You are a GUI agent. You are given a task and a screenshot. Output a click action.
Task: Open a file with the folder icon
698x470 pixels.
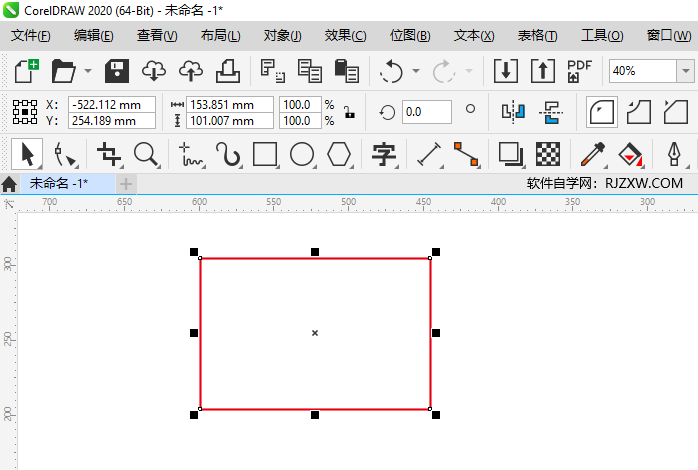click(64, 71)
